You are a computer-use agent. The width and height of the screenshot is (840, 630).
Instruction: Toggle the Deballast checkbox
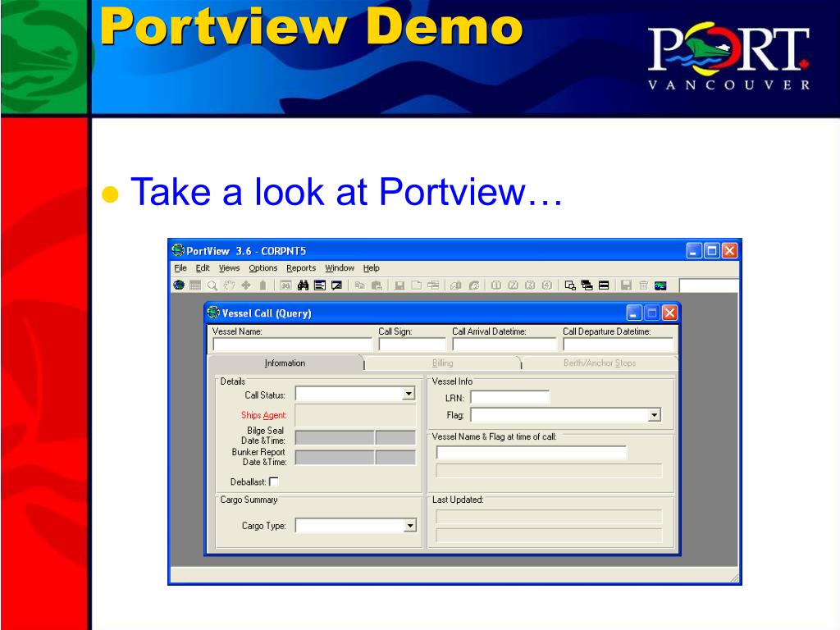click(x=274, y=482)
